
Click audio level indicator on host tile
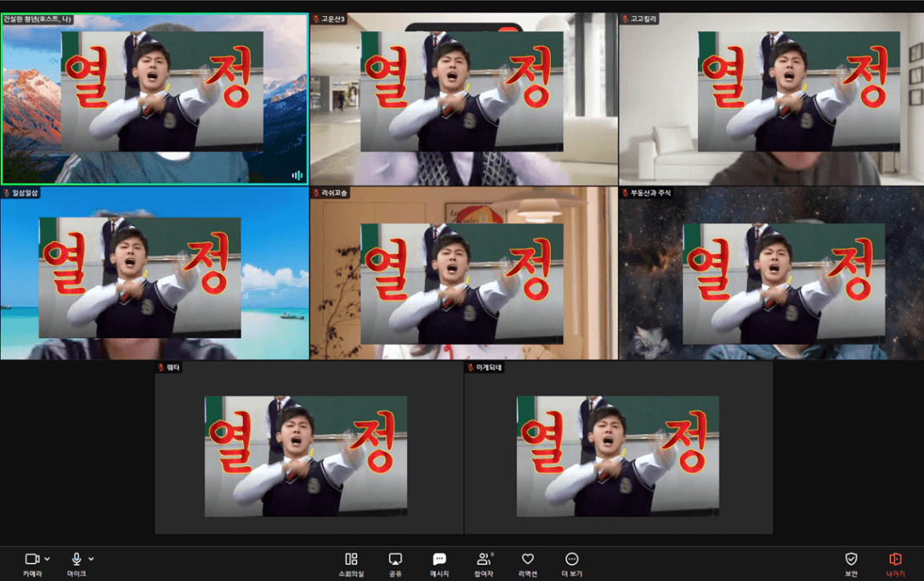click(297, 175)
